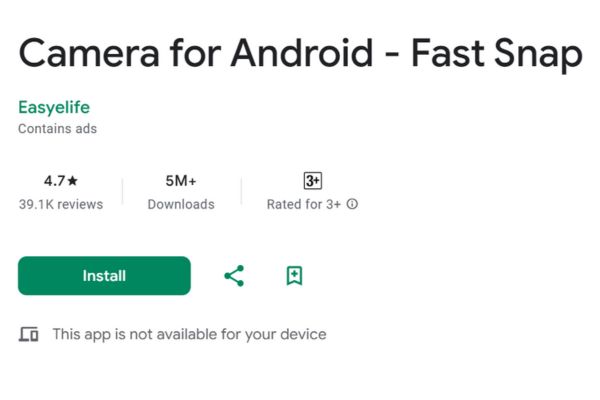Click the "Contains ads" label
The width and height of the screenshot is (600, 400).
click(x=57, y=129)
